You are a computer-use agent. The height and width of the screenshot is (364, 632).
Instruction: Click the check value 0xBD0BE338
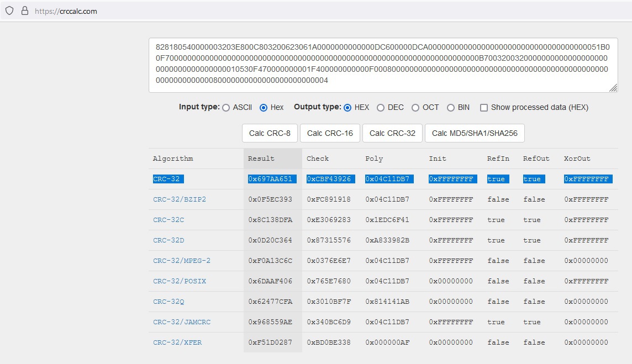(x=329, y=342)
